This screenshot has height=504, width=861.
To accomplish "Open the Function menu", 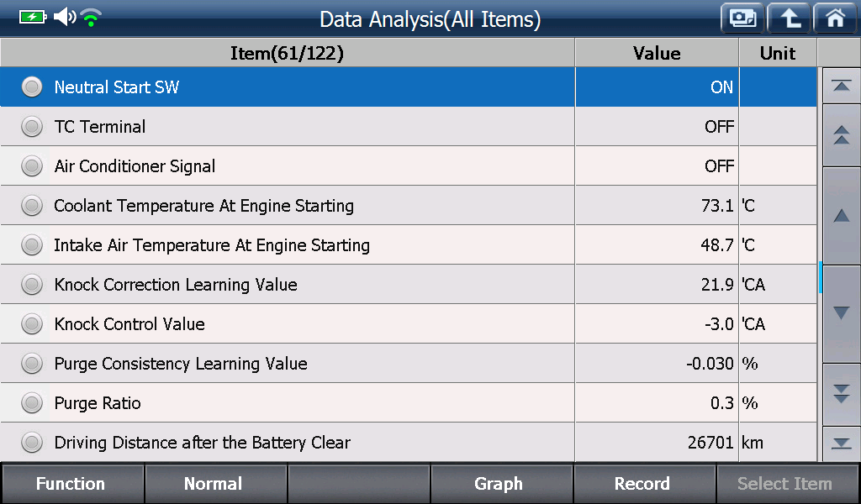I will (71, 484).
